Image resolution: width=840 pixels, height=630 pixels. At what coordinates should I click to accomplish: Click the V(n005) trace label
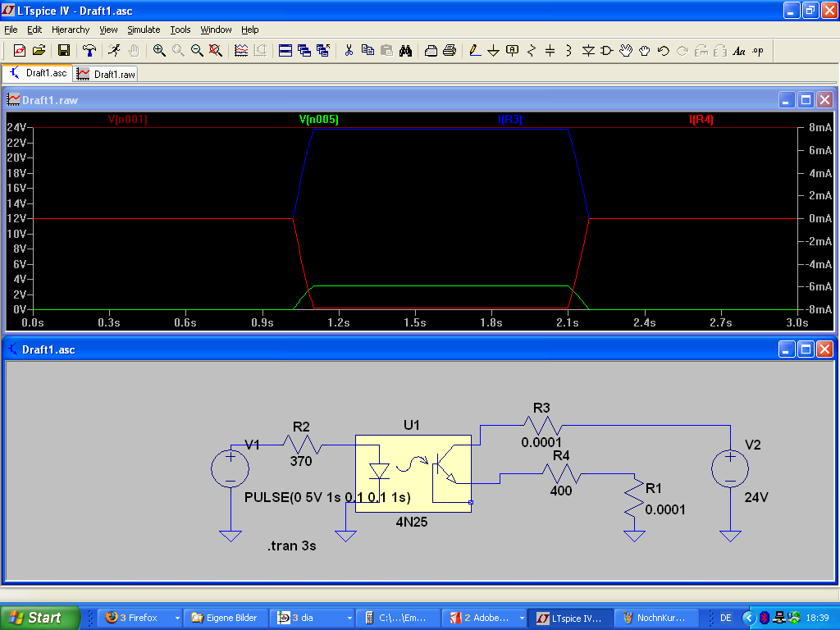[x=319, y=120]
